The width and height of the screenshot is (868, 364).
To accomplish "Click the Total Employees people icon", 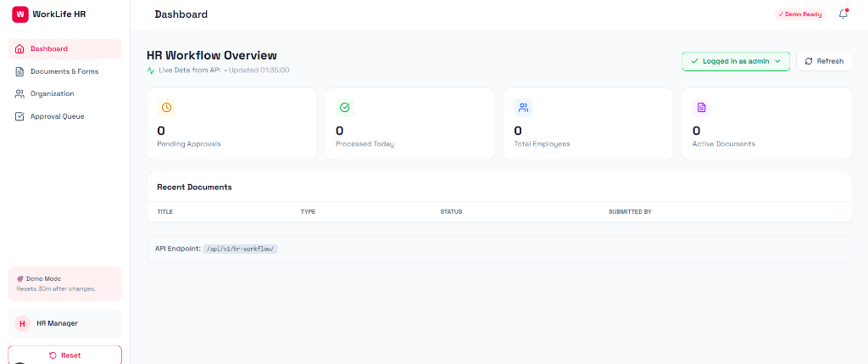I will point(523,107).
